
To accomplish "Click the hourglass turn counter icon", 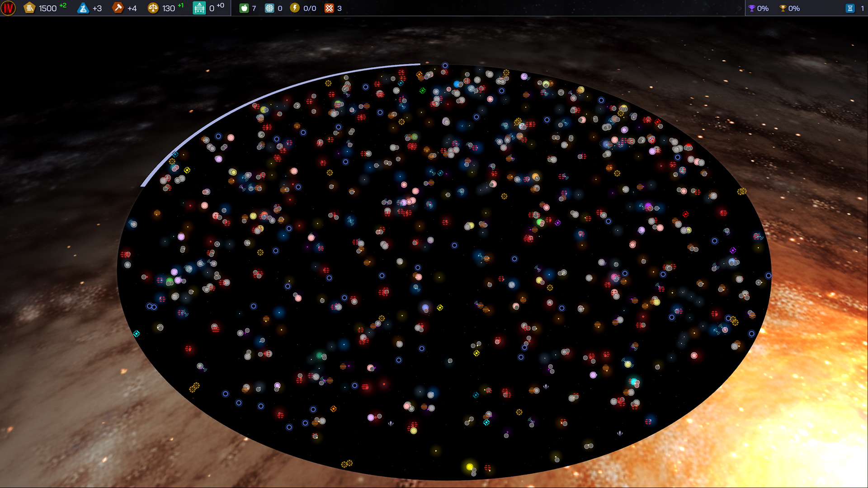I will (850, 8).
